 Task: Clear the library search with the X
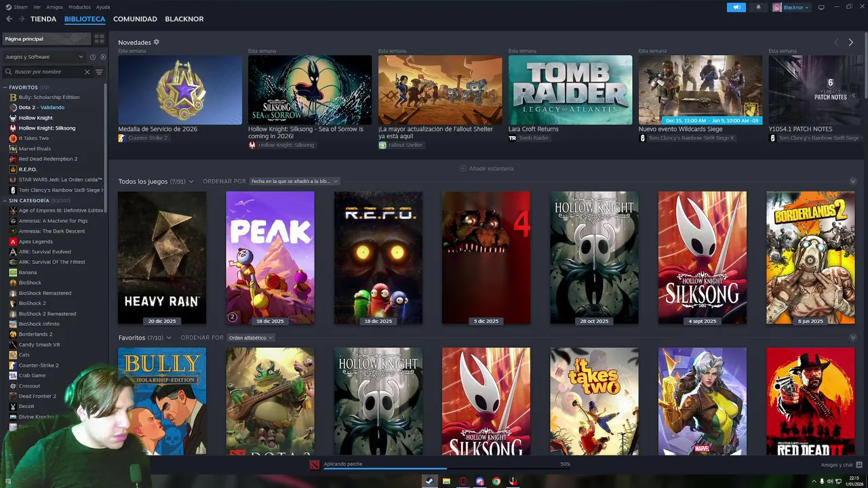tap(87, 72)
